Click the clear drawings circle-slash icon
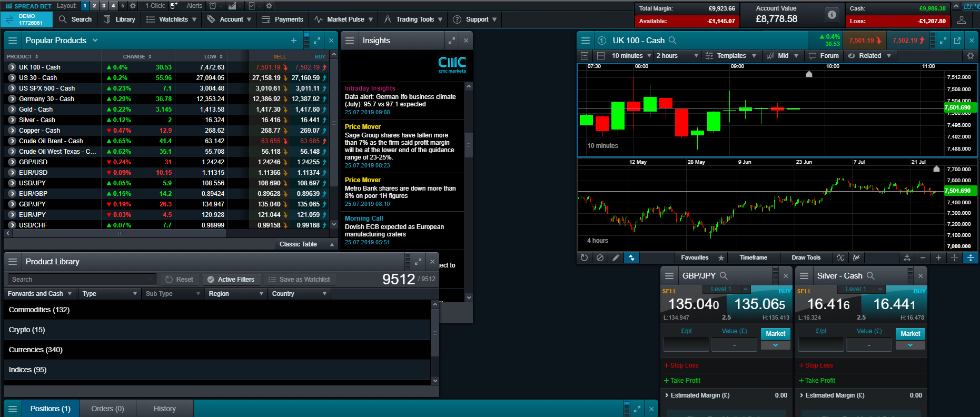Viewport: 980px width, 417px height. [600, 258]
